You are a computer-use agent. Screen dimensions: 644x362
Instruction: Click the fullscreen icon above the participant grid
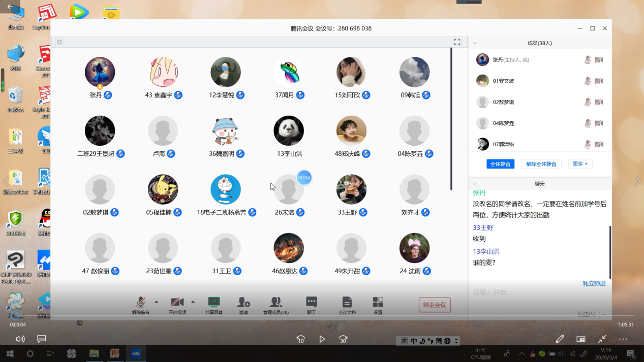[x=457, y=42]
